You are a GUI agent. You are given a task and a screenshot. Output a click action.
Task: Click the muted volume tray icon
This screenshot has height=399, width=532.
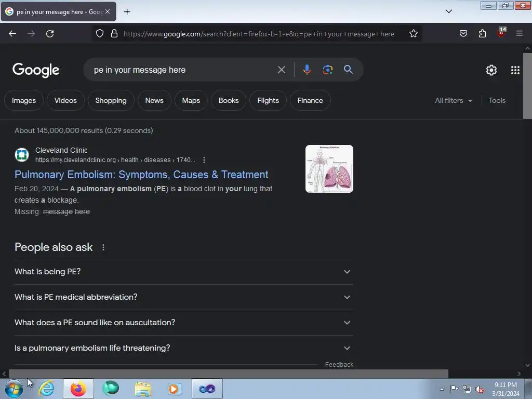(479, 389)
